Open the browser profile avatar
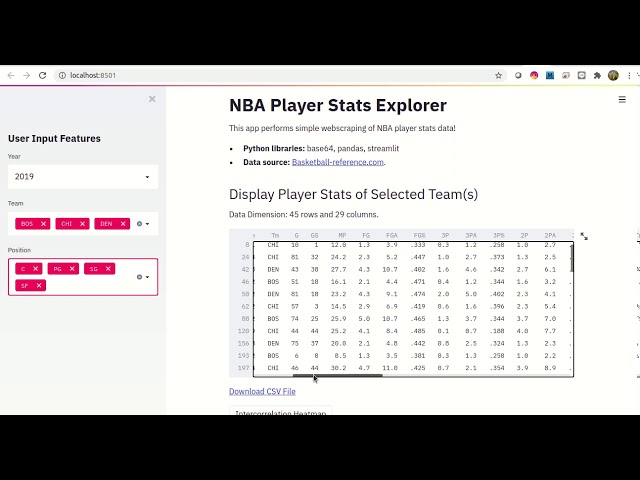 coord(613,76)
